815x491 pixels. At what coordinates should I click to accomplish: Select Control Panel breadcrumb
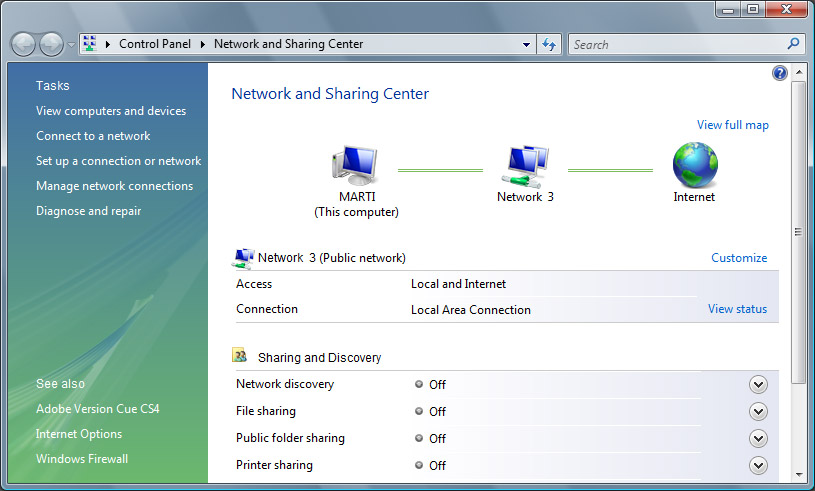click(155, 44)
